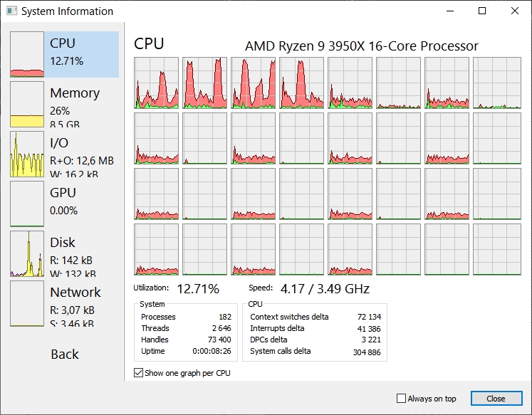The width and height of the screenshot is (532, 415).
Task: Enable the Always on top checkbox
Action: pyautogui.click(x=402, y=399)
